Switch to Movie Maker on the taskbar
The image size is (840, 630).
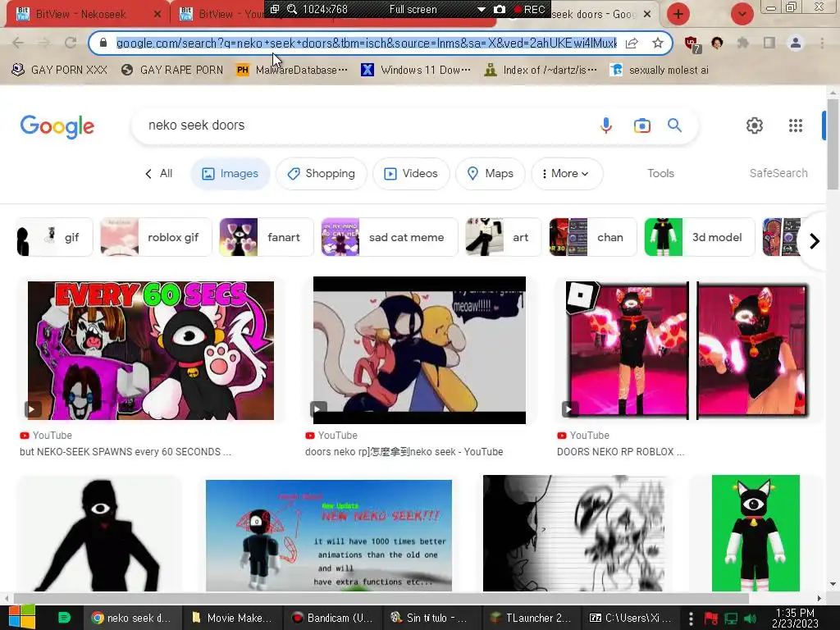pos(231,618)
